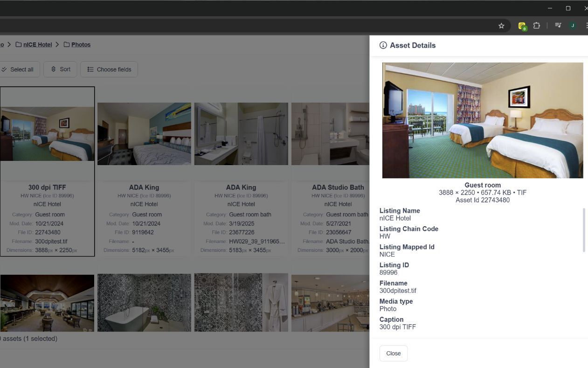588x368 pixels.
Task: Minimize the browser window
Action: click(x=550, y=8)
